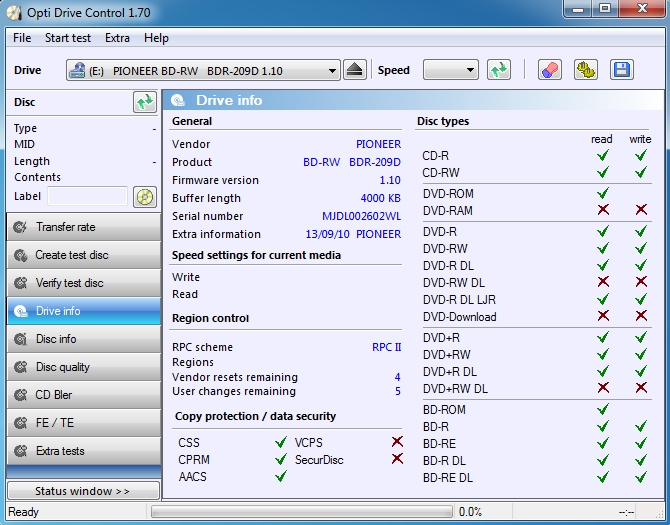Open the Verify test disc page
The image size is (670, 525).
pos(84,283)
